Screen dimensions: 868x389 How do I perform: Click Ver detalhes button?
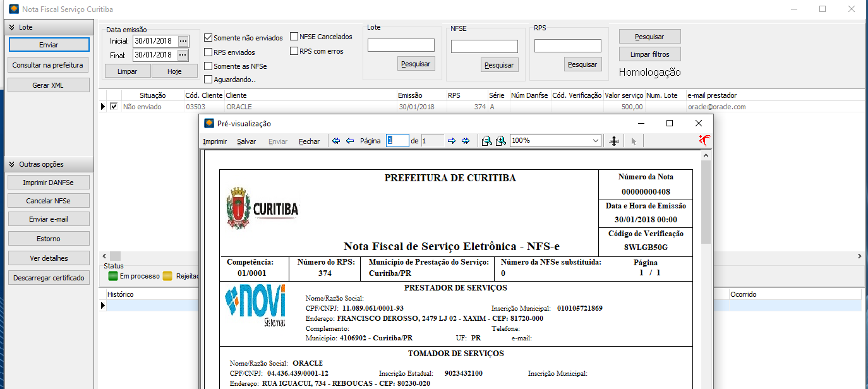(49, 258)
